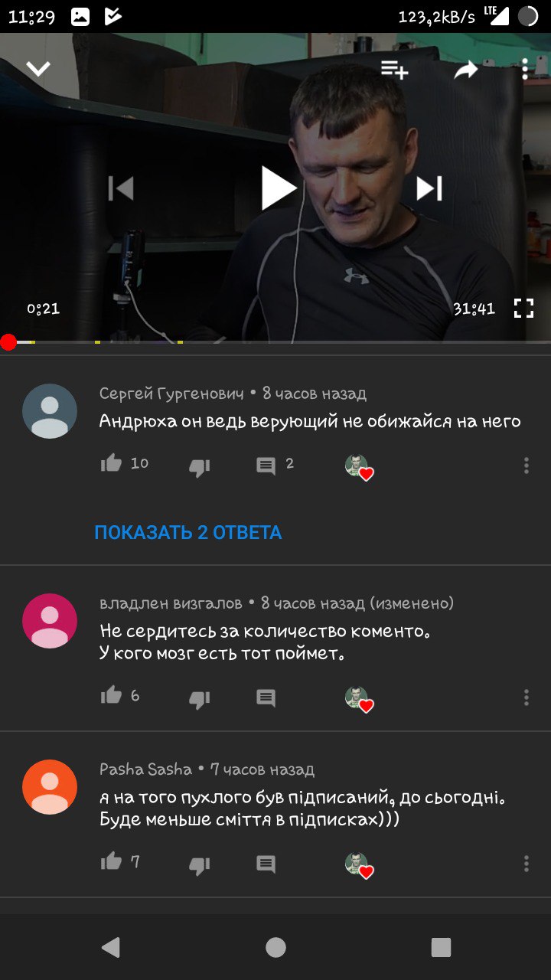The image size is (551, 980).
Task: Add video to playlist icon
Action: (395, 70)
